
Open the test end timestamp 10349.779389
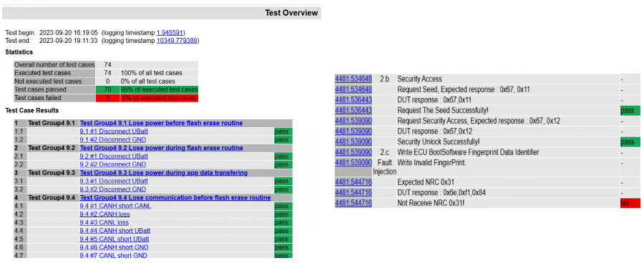coord(177,41)
